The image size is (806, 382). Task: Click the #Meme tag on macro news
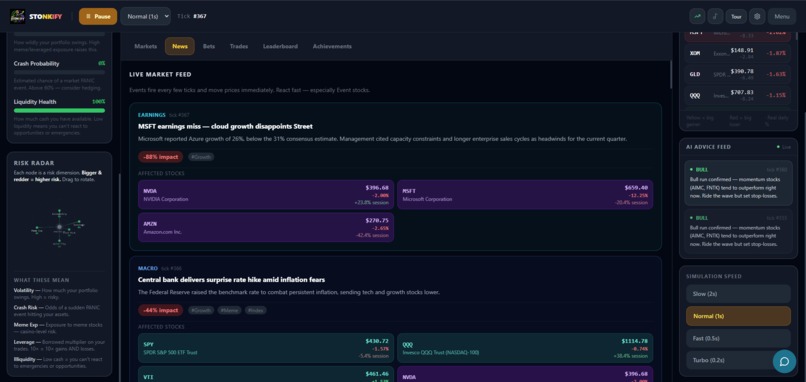[229, 311]
